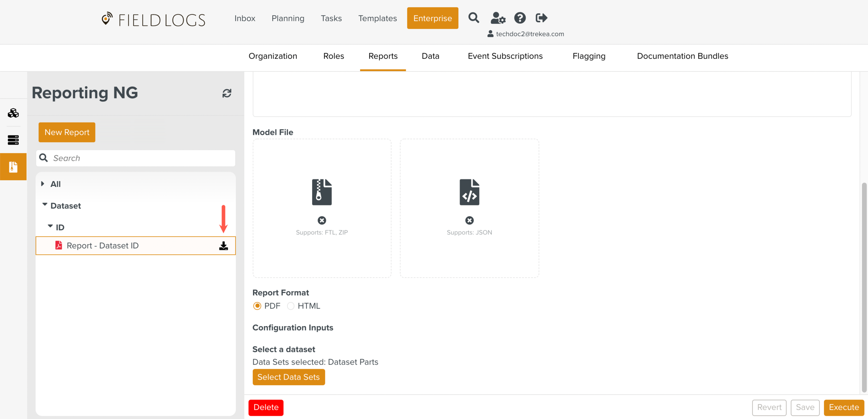Collapse the Dataset tree node
This screenshot has height=419, width=868.
pyautogui.click(x=45, y=205)
